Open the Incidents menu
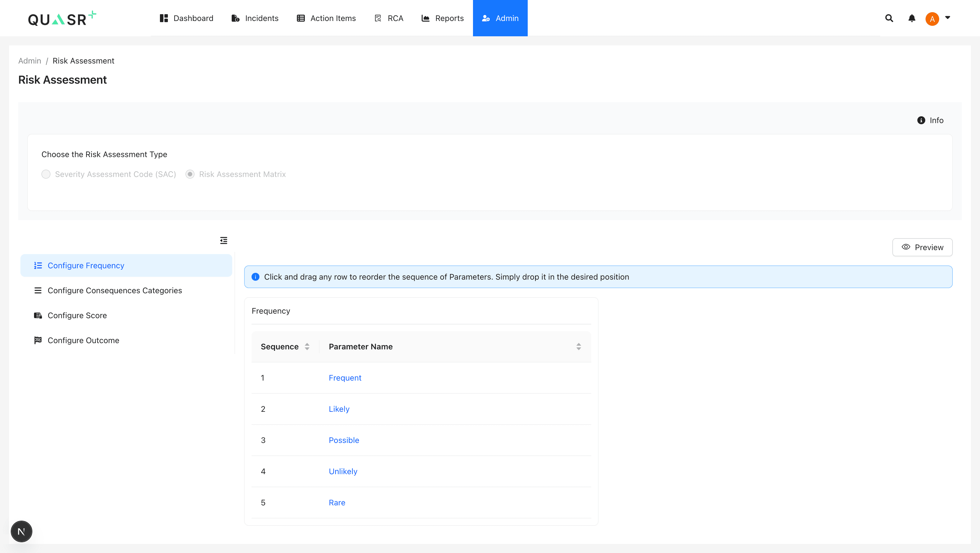Viewport: 980px width, 553px height. (255, 18)
